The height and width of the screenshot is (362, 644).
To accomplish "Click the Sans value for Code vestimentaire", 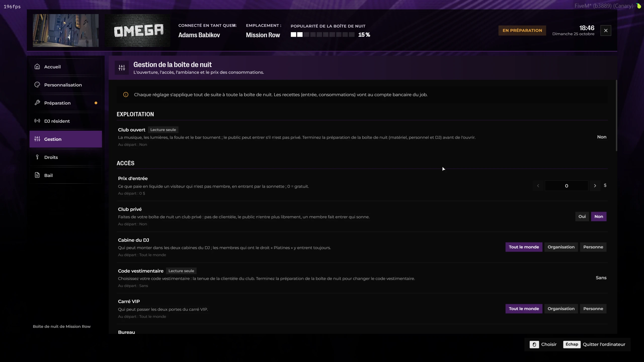I will coord(601,278).
